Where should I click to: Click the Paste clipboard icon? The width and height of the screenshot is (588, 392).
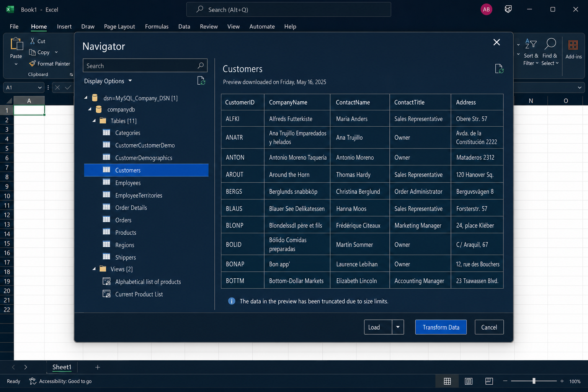click(16, 44)
